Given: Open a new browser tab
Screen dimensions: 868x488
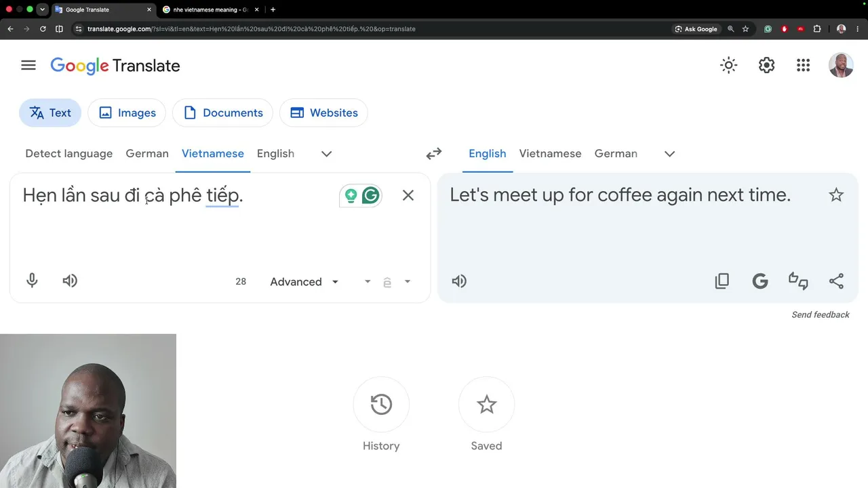Looking at the screenshot, I should tap(273, 9).
